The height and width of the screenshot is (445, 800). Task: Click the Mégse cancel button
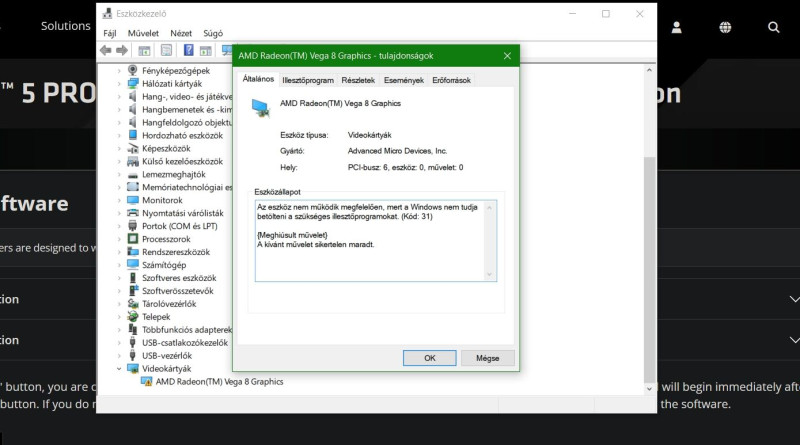point(487,358)
